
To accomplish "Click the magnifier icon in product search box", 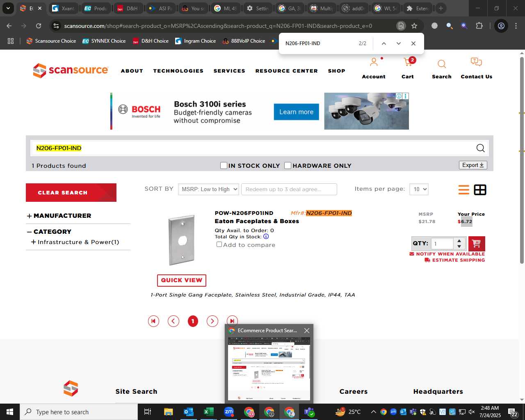I will point(480,148).
